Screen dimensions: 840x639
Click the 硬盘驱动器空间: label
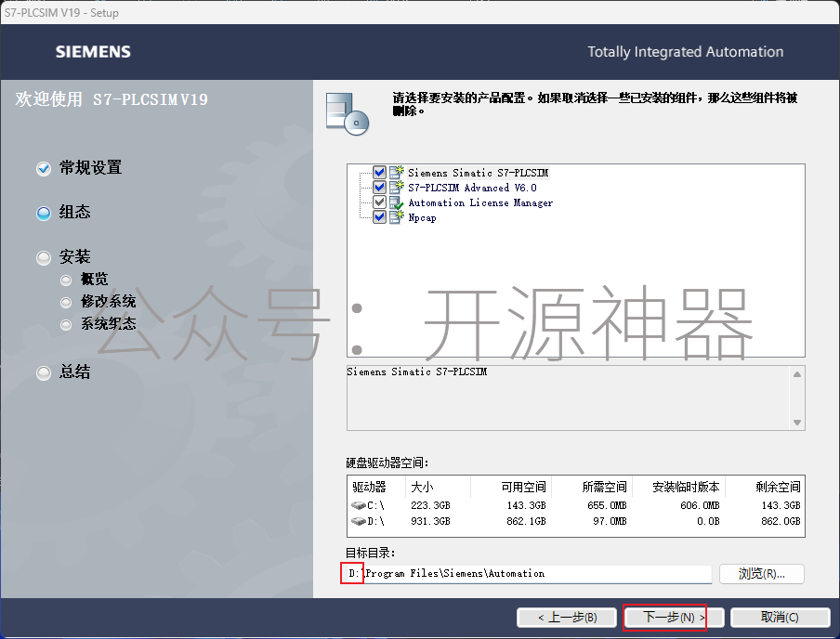point(387,463)
